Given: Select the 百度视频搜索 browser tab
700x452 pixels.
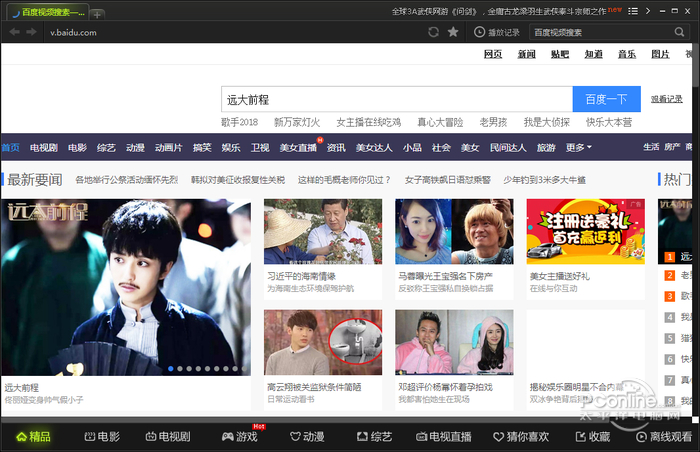Looking at the screenshot, I should coord(48,13).
